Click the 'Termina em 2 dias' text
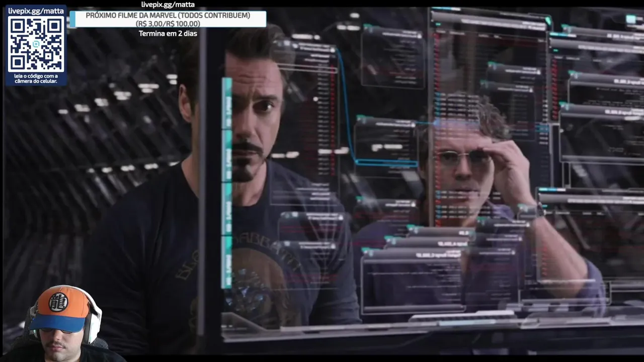Screen dimensions: 644x362 [168, 33]
